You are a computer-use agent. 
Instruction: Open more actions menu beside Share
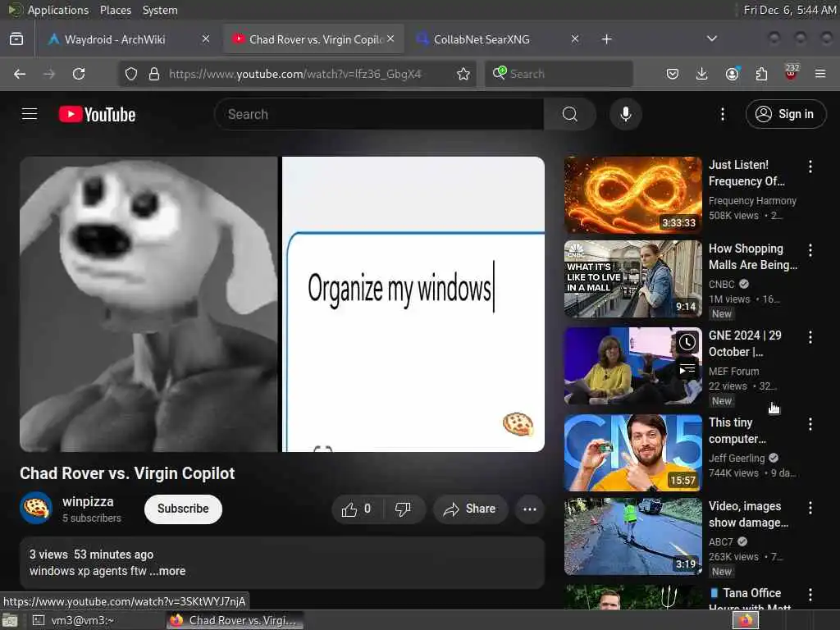tap(529, 509)
